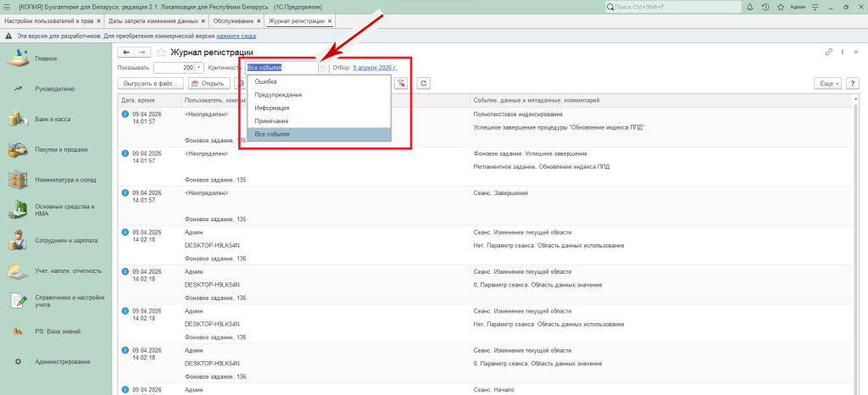Viewport: 868px width, 395px height.
Task: Click the back navigation arrow
Action: [126, 52]
